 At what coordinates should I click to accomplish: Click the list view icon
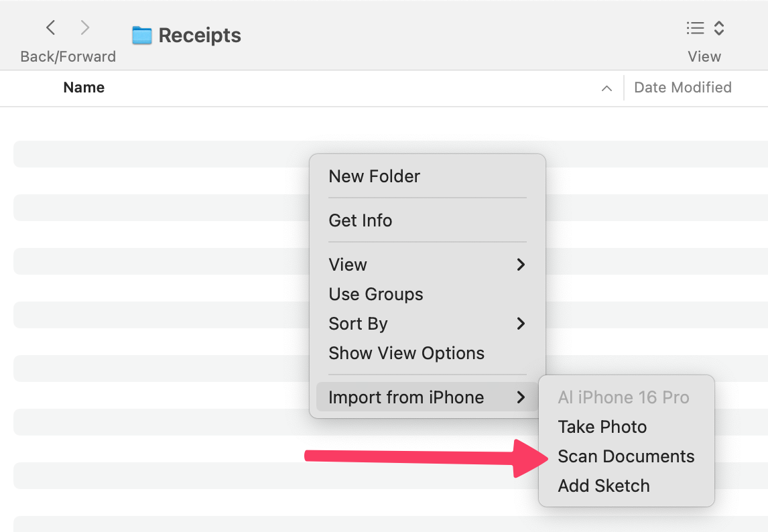click(695, 28)
